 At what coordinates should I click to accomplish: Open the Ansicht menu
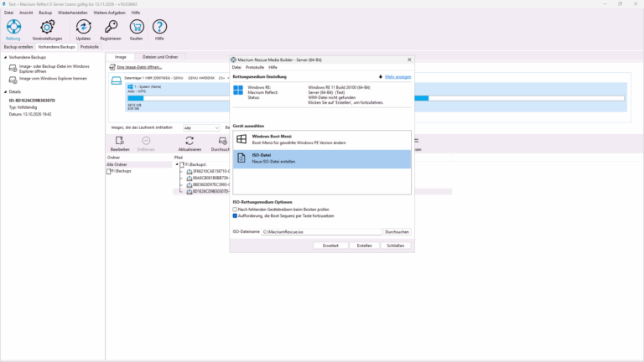point(26,13)
